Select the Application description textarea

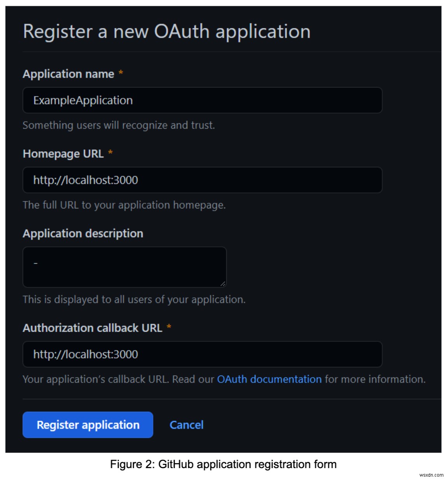(124, 267)
